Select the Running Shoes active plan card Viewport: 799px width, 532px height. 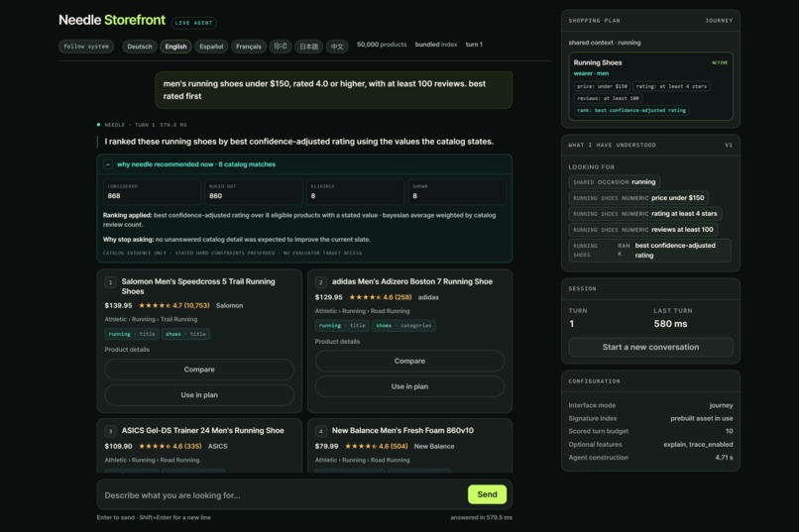(650, 86)
